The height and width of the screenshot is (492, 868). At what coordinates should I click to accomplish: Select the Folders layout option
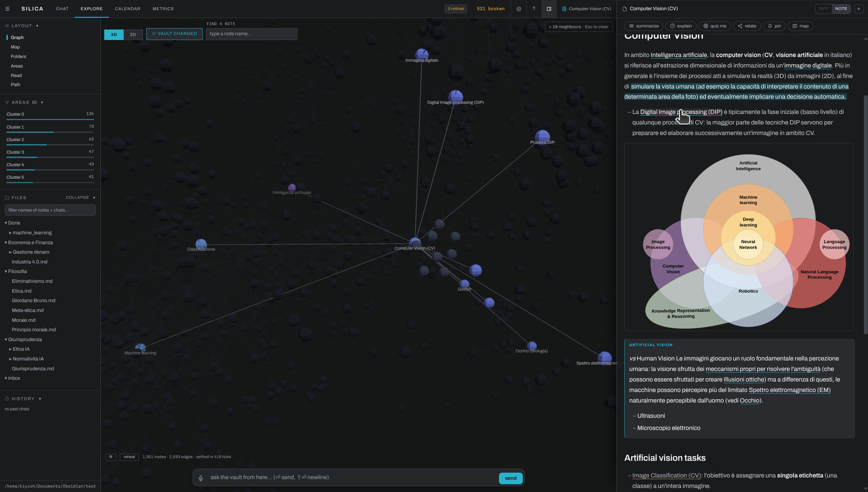18,56
